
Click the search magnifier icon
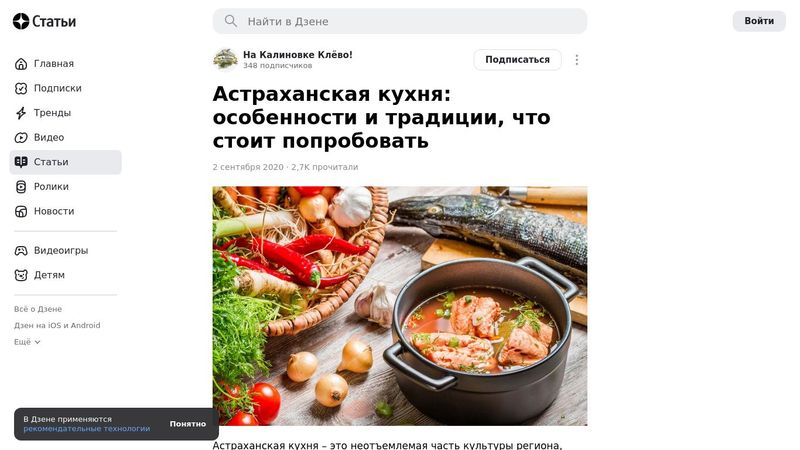231,21
